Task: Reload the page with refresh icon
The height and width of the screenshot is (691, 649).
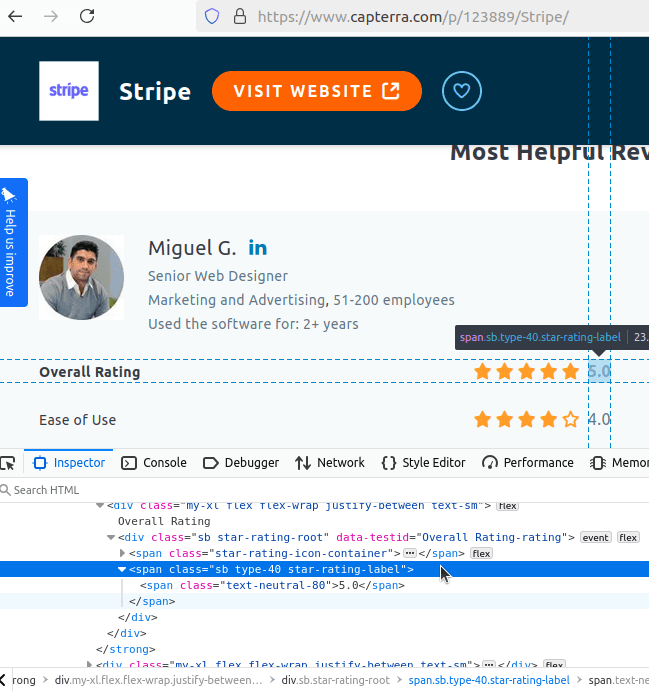Action: point(87,16)
